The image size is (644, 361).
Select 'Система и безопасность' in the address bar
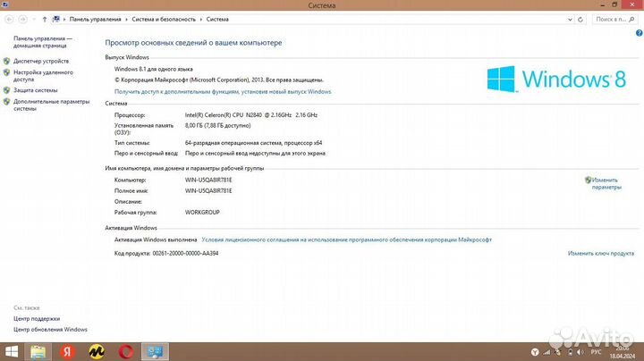[162, 18]
